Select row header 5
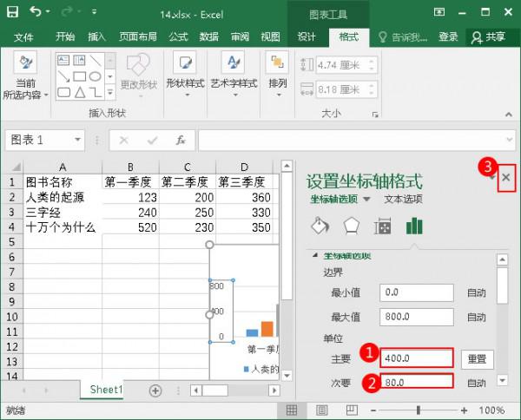The image size is (521, 420). (12, 242)
